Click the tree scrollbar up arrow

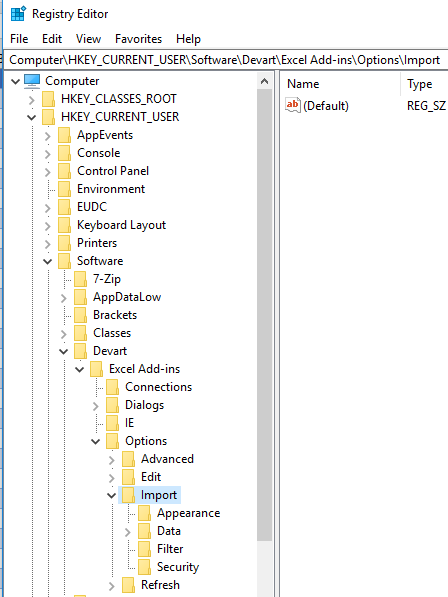(265, 81)
